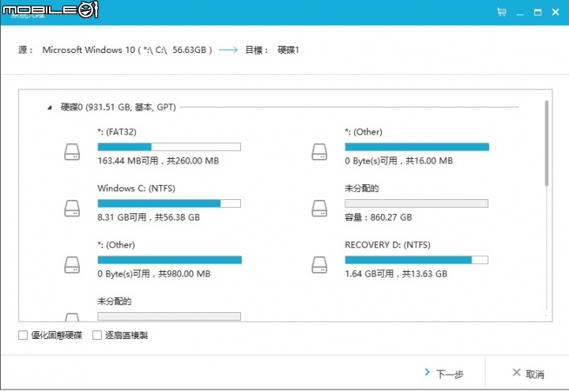The image size is (569, 392).
Task: Click the bottom unallocated partition bar
Action: (169, 316)
